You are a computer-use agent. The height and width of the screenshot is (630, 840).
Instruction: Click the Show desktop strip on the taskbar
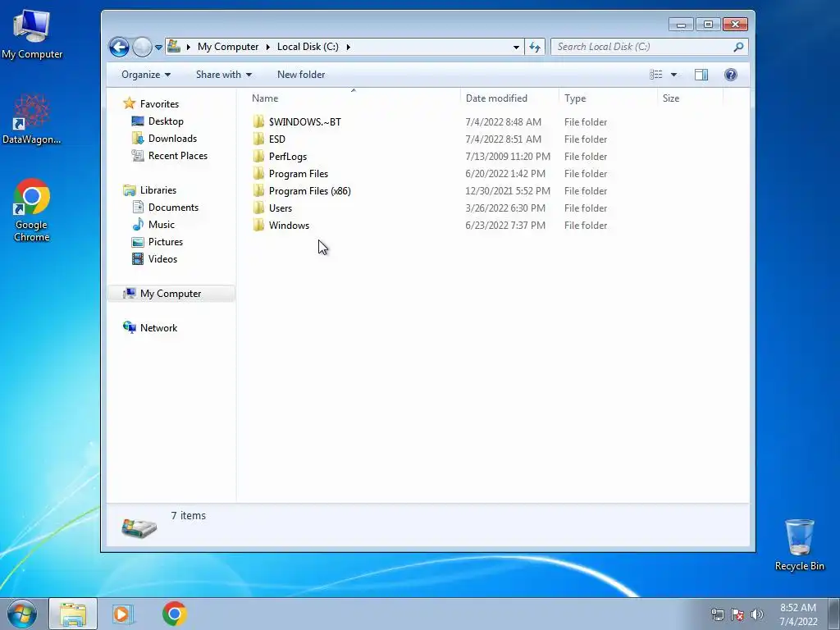(834, 614)
